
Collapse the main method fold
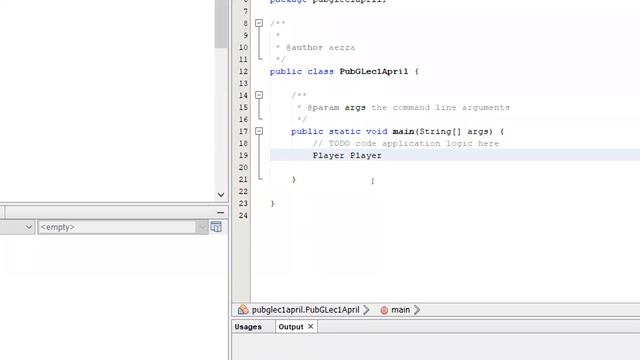pos(259,131)
